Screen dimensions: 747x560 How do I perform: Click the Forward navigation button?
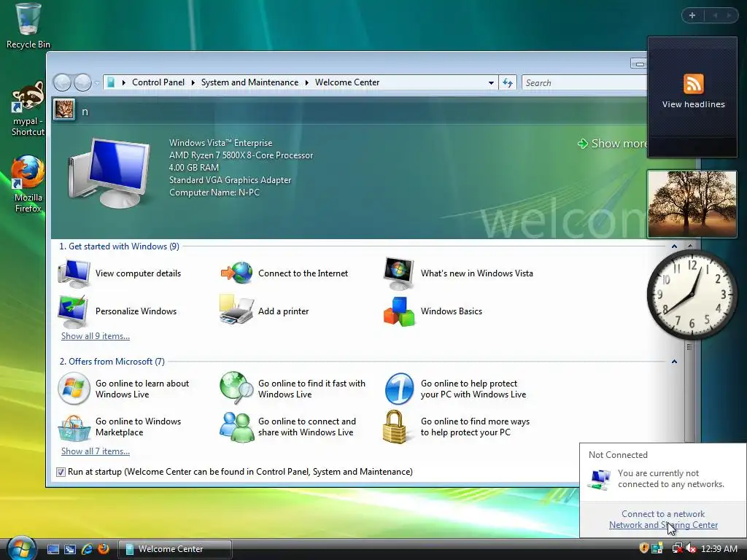(82, 83)
